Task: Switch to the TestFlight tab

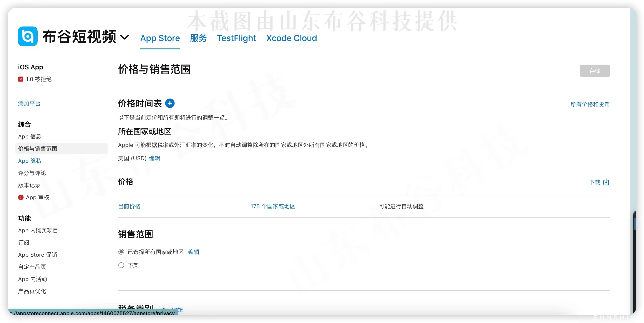Action: pos(236,38)
